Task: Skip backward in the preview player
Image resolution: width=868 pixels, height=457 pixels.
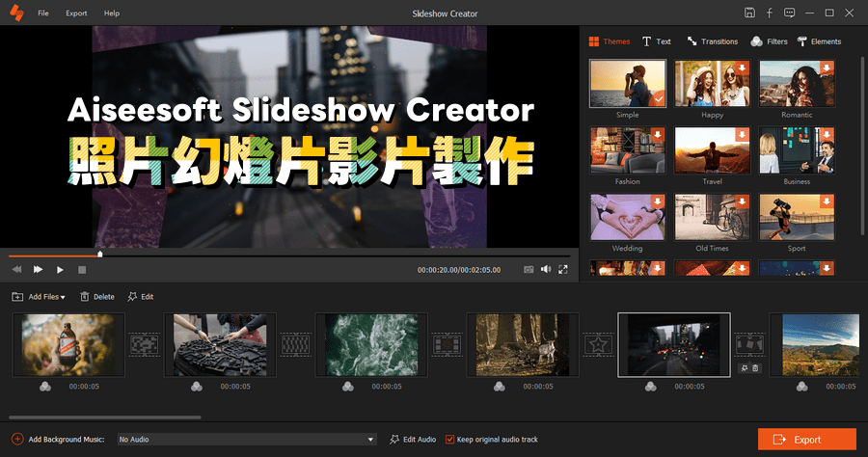Action: [x=16, y=269]
